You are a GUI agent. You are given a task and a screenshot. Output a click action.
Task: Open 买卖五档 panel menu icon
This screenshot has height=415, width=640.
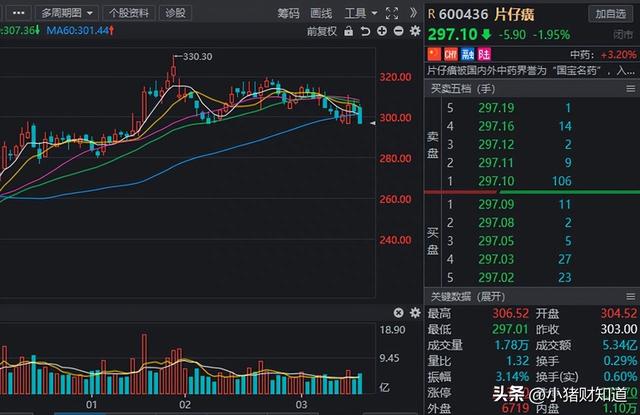point(631,89)
